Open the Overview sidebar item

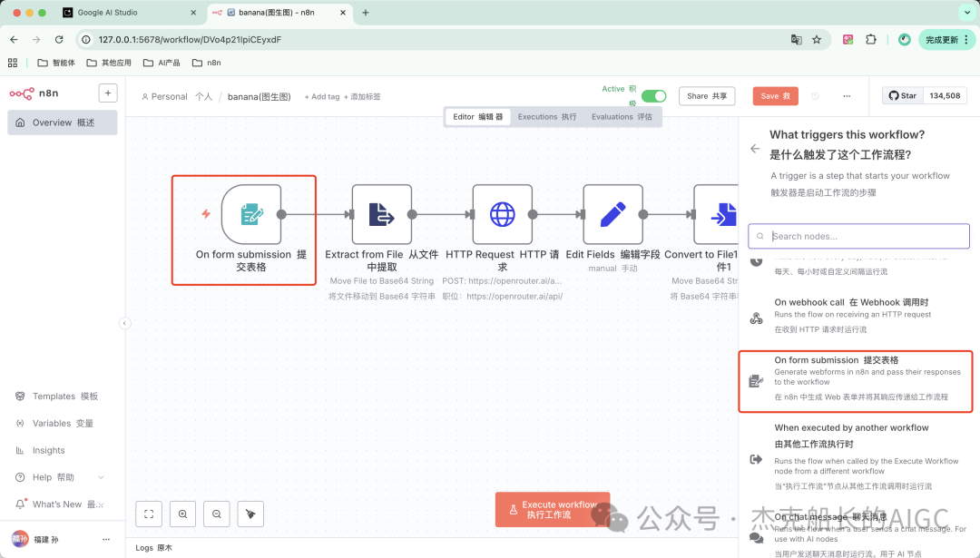point(62,122)
